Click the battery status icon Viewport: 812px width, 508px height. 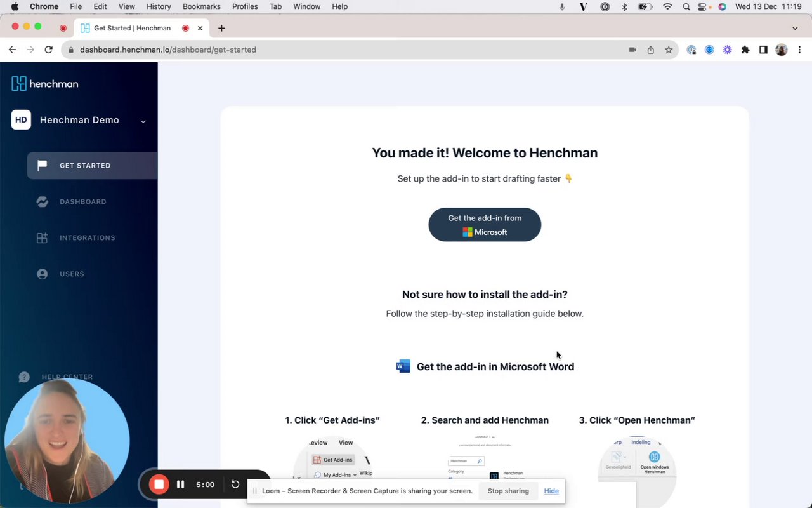click(645, 6)
